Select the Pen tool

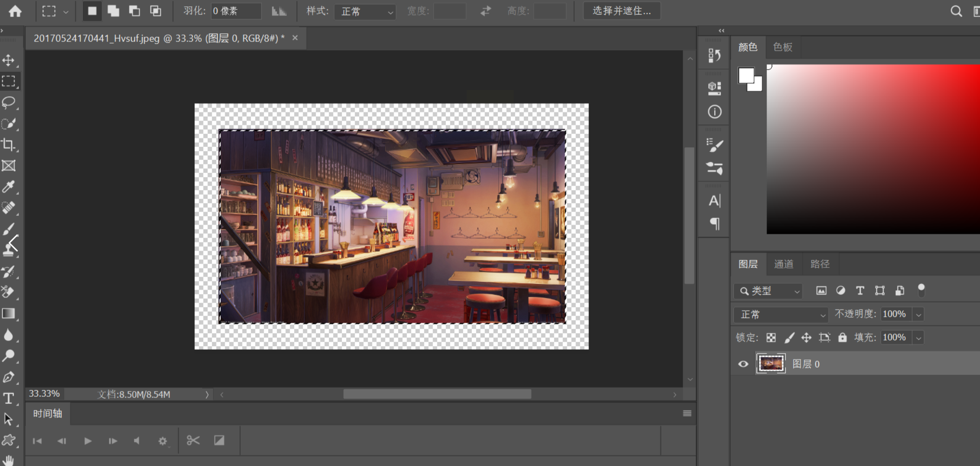[9, 377]
